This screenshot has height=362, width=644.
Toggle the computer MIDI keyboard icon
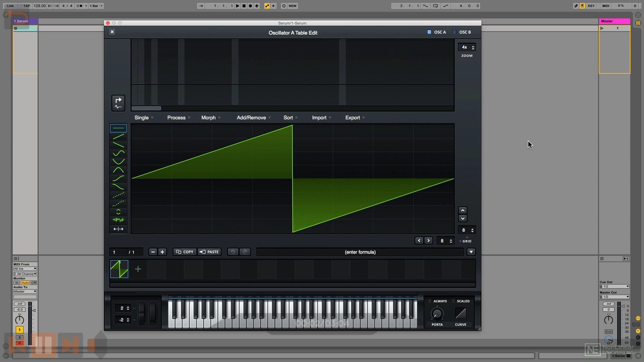point(582,6)
